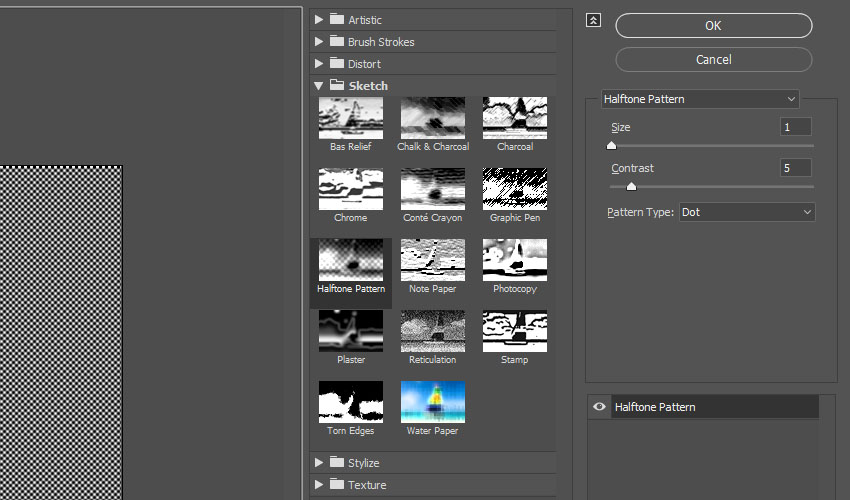Click the Cancel button
This screenshot has height=500, width=850.
pyautogui.click(x=713, y=60)
